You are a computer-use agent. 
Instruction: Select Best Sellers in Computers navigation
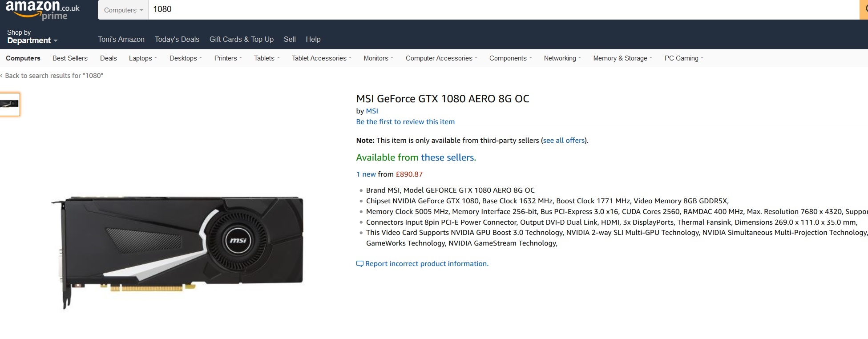pos(70,58)
